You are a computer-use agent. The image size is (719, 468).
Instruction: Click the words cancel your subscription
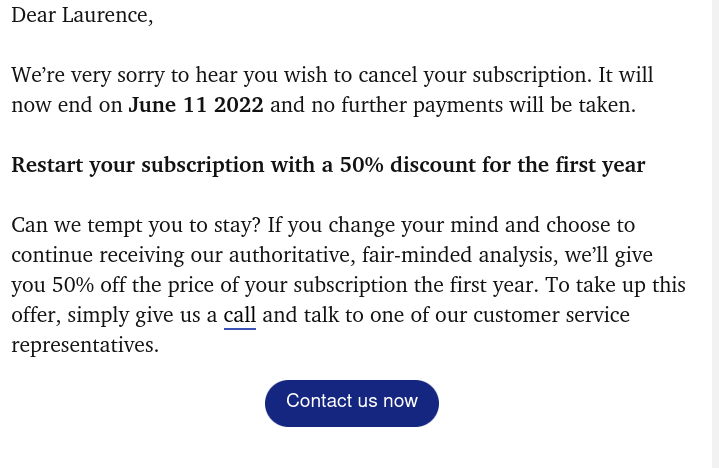coord(475,75)
